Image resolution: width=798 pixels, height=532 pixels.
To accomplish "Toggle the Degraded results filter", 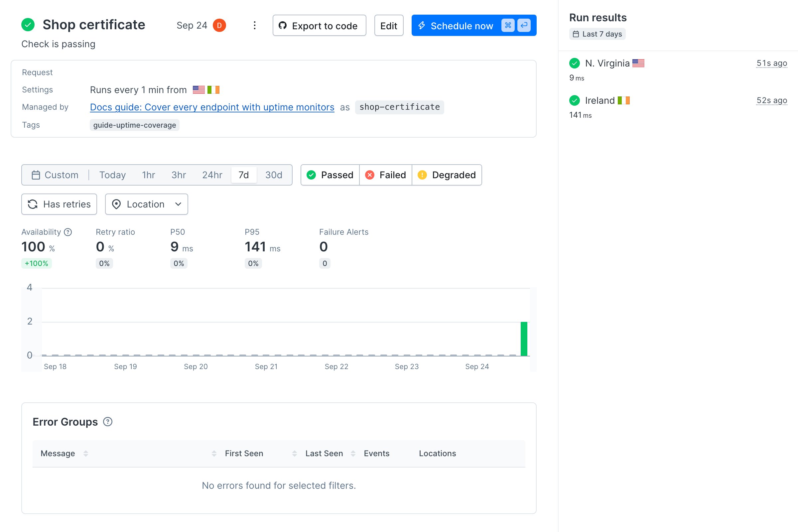I will 447,175.
